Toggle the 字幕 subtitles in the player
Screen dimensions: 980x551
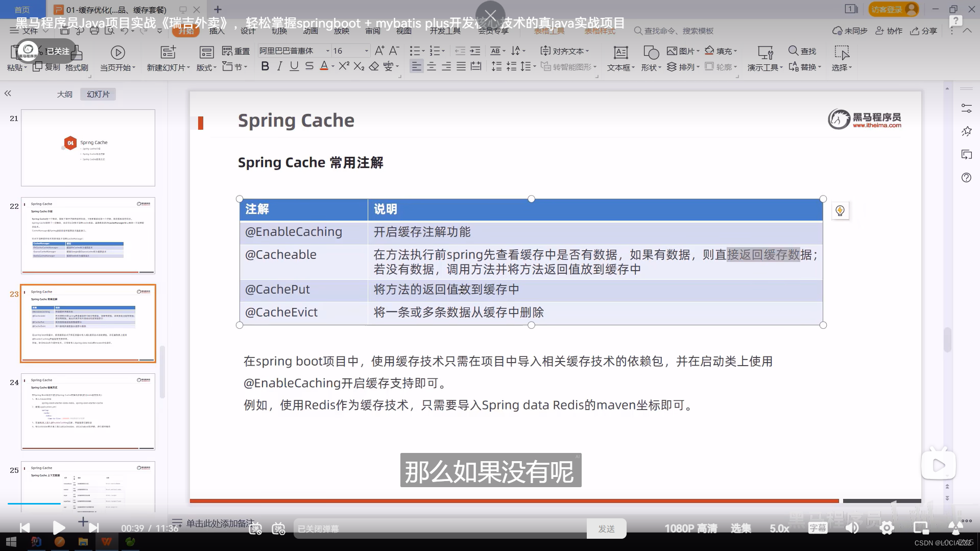click(x=817, y=528)
